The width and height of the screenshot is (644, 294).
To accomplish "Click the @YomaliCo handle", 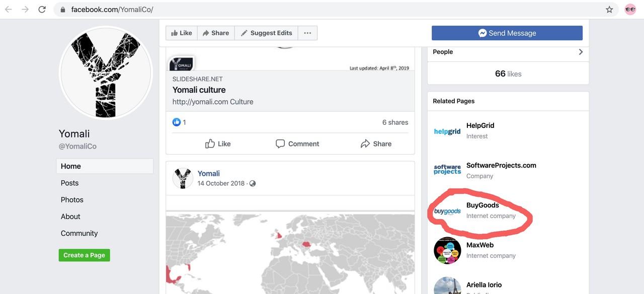I will coord(77,146).
